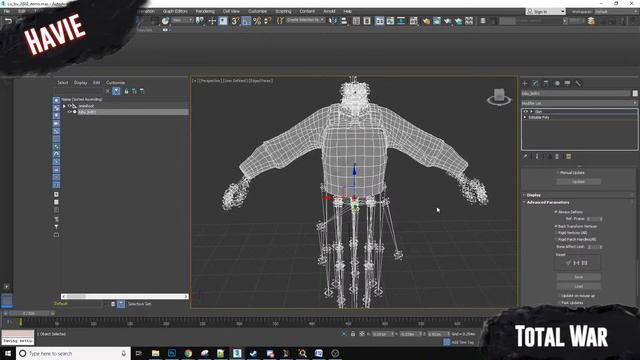Click the object color swatch beside name field
The width and height of the screenshot is (640, 360).
(635, 93)
